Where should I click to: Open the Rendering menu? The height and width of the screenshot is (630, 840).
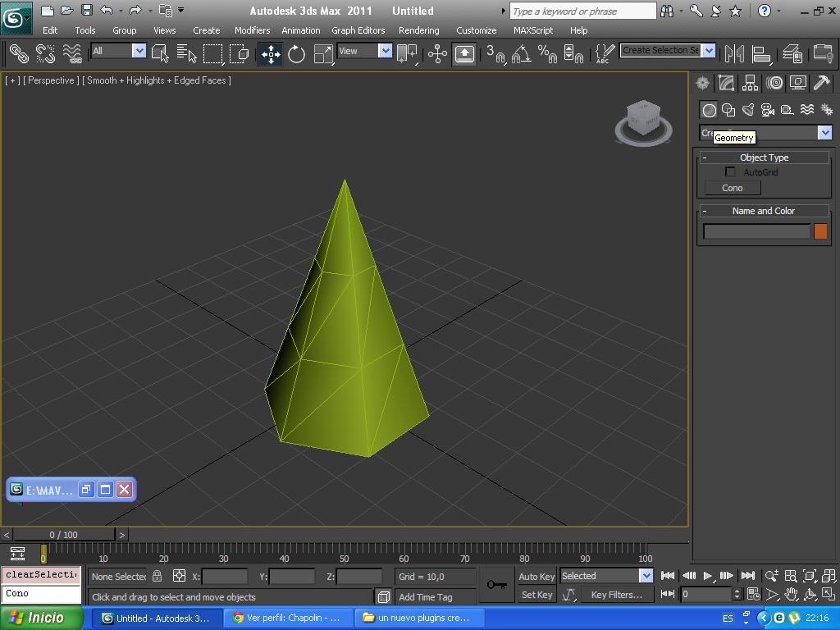(x=419, y=30)
